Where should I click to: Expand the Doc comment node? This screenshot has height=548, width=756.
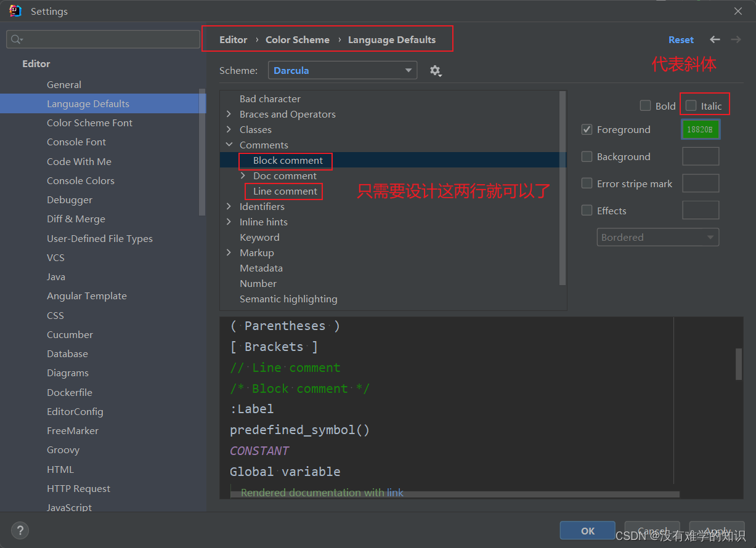(243, 175)
